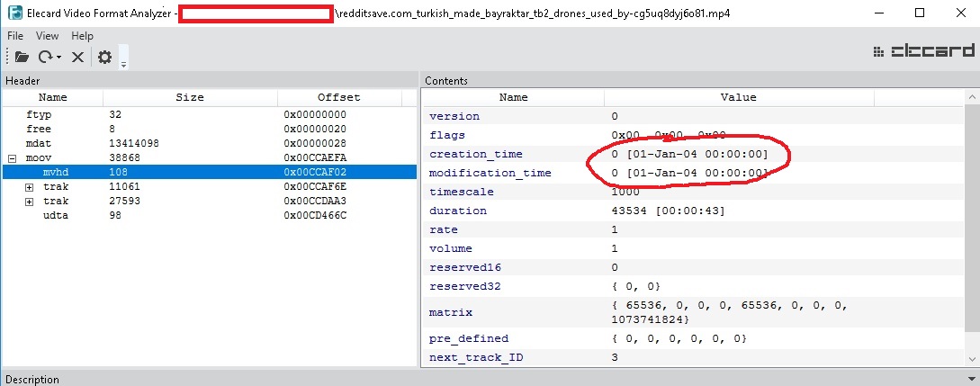
Task: Collapse the moov atom node
Action: point(12,158)
